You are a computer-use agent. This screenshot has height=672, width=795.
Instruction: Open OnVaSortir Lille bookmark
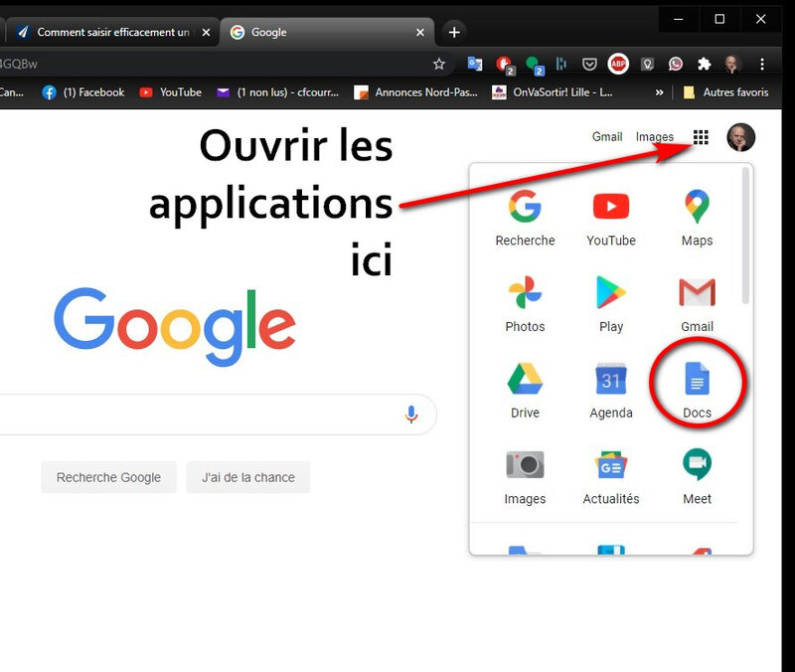553,92
